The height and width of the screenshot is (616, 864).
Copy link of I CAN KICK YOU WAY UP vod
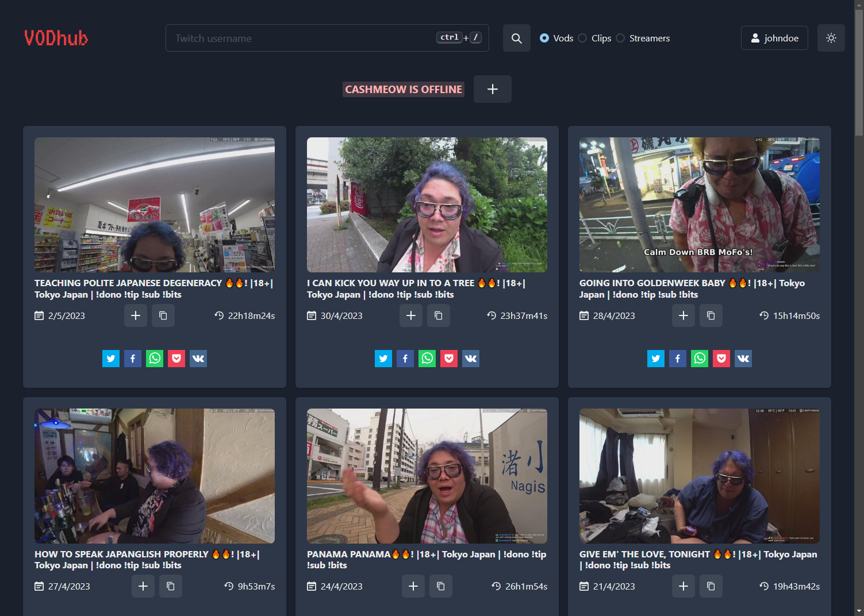(x=439, y=315)
